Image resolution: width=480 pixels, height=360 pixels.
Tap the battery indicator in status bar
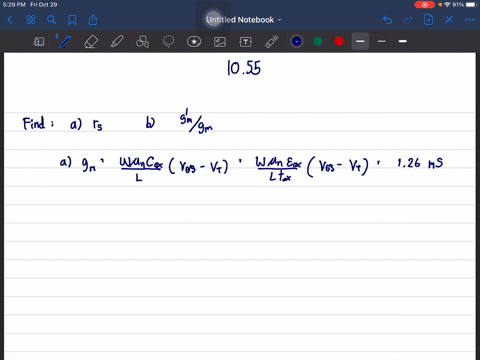tap(471, 5)
